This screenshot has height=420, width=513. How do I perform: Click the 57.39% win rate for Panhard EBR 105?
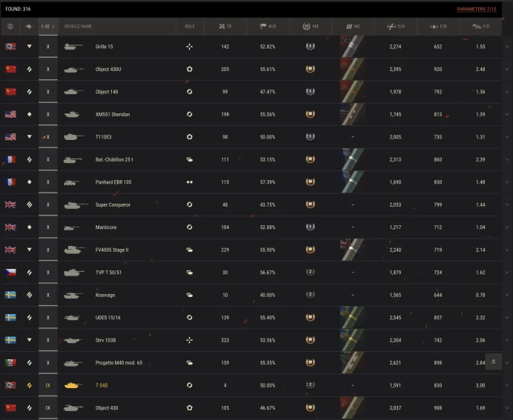coord(268,182)
